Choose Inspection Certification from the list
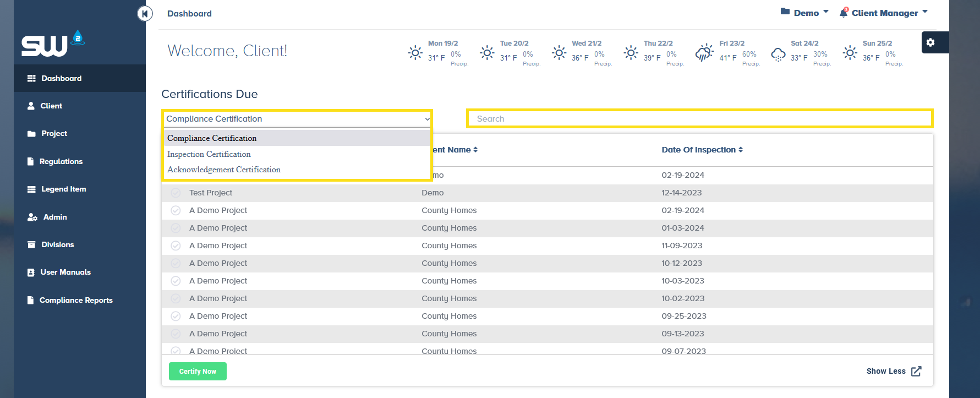The image size is (980, 398). [x=209, y=154]
